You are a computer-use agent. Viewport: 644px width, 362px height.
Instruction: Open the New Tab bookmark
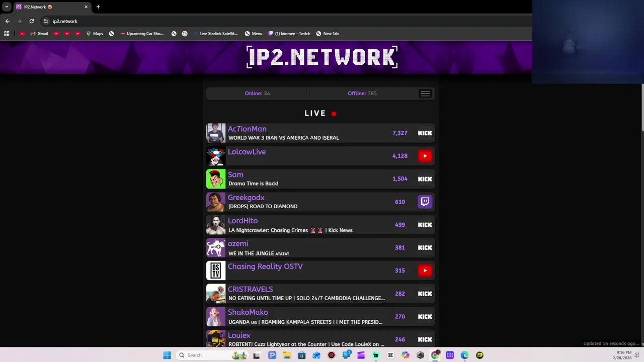tap(327, 34)
